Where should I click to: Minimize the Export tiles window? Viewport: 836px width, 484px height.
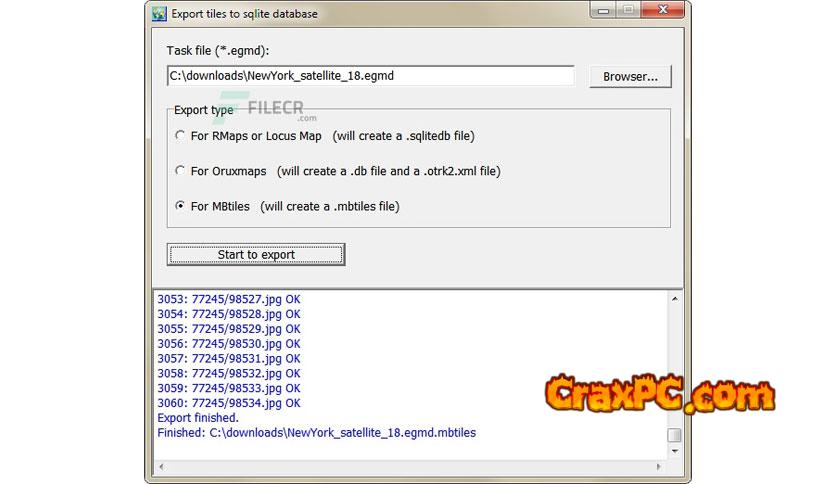tap(601, 12)
